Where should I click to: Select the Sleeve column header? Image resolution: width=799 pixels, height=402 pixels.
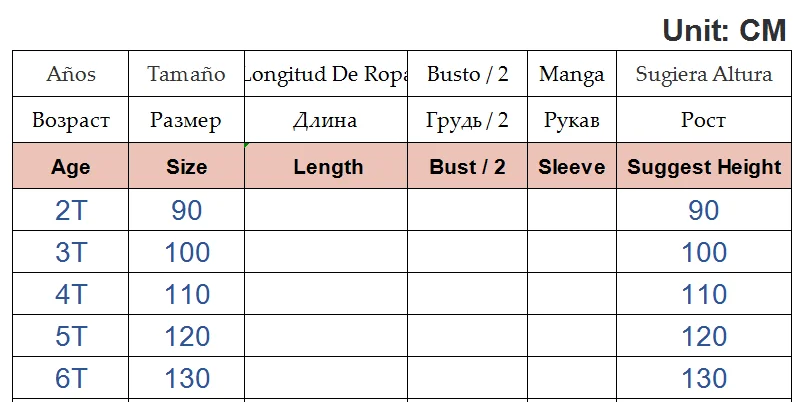[571, 167]
